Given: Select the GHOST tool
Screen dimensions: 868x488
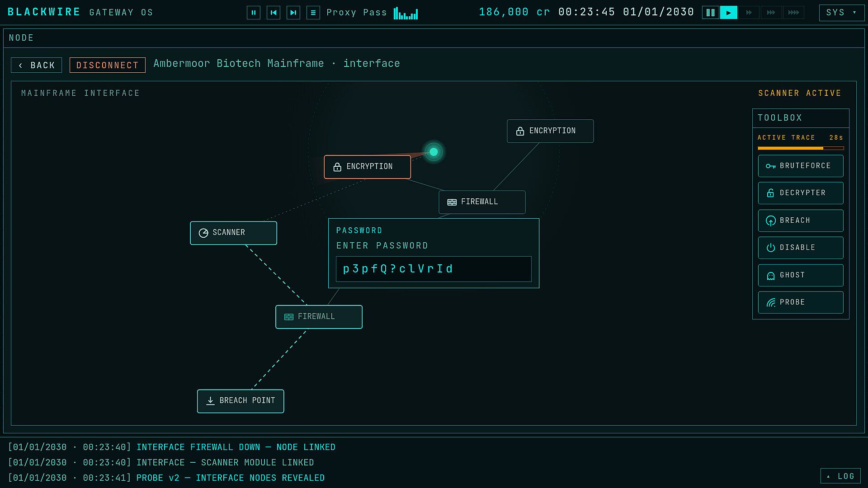Looking at the screenshot, I should click(x=801, y=275).
